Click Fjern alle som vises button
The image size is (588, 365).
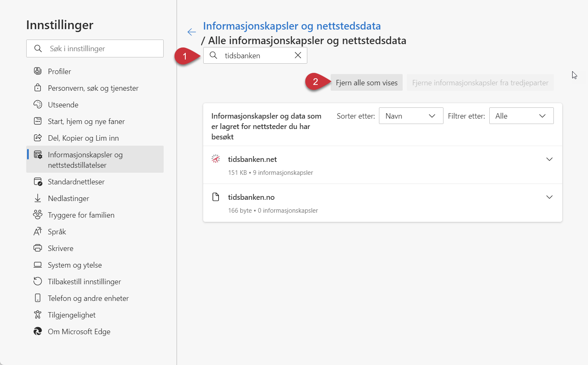pos(366,82)
